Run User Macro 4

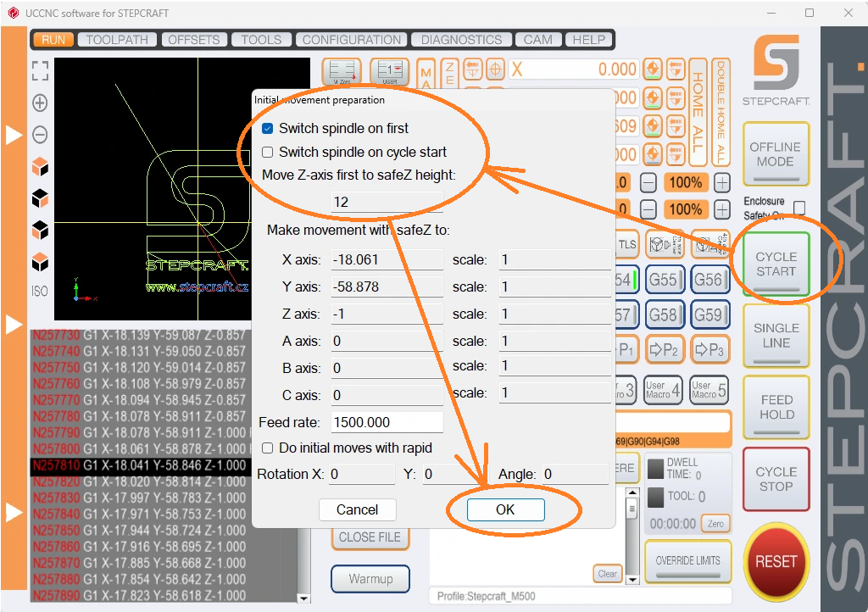click(x=663, y=390)
